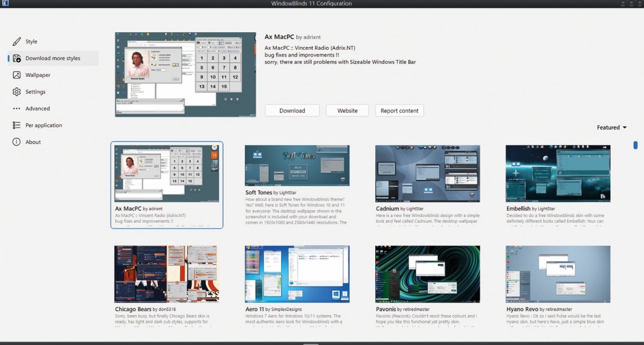The width and height of the screenshot is (644, 345).
Task: Click the "WindowBlinds 11 Configuration" window title
Action: (x=312, y=4)
